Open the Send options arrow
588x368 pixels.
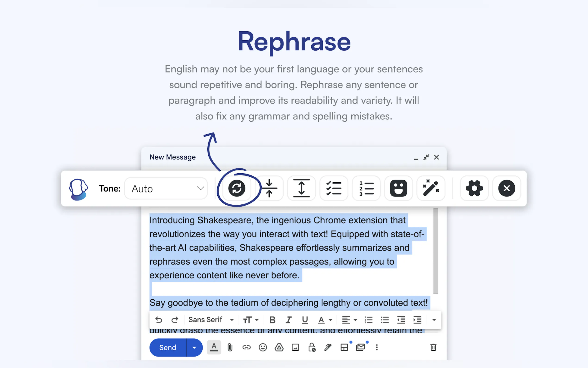pyautogui.click(x=194, y=348)
